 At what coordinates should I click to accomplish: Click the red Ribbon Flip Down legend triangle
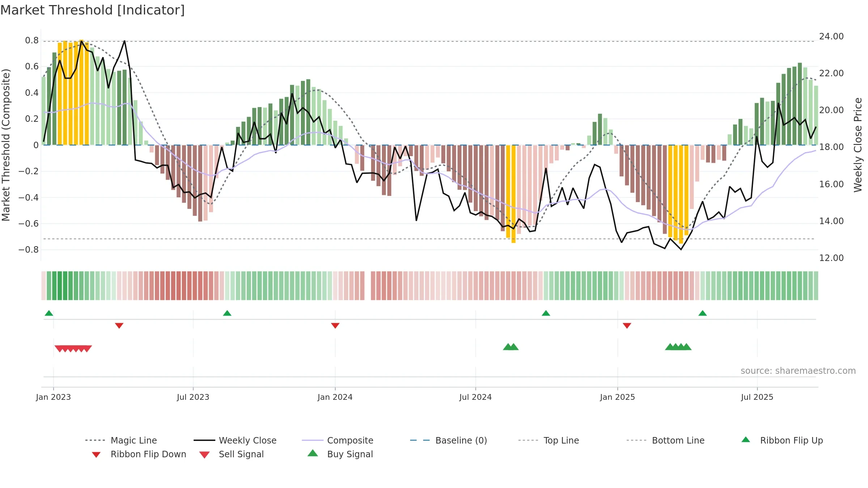point(96,455)
